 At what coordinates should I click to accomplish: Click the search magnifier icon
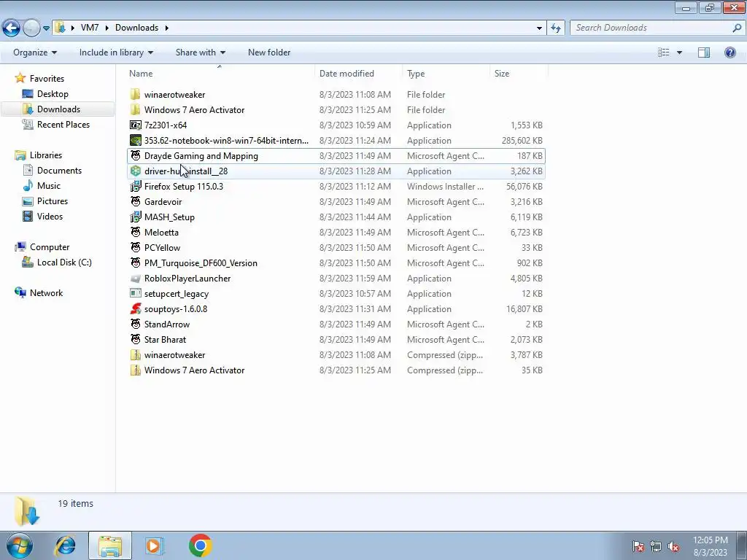pos(737,28)
